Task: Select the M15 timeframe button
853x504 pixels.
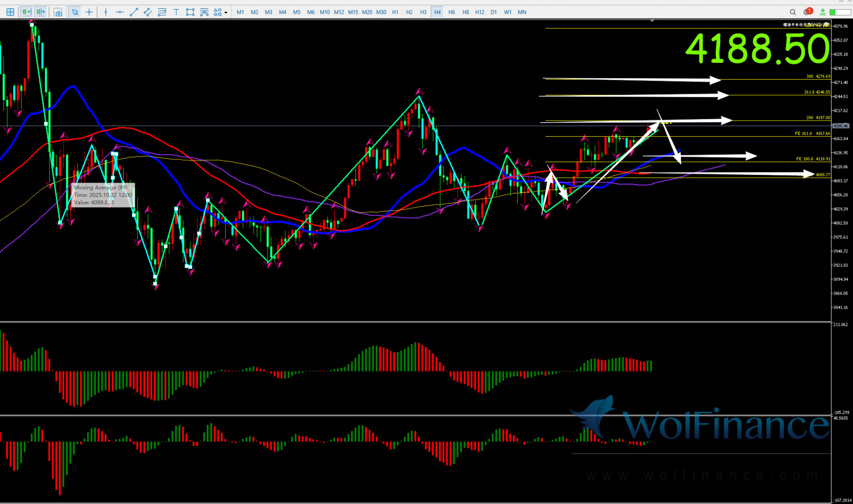Action: [x=353, y=12]
